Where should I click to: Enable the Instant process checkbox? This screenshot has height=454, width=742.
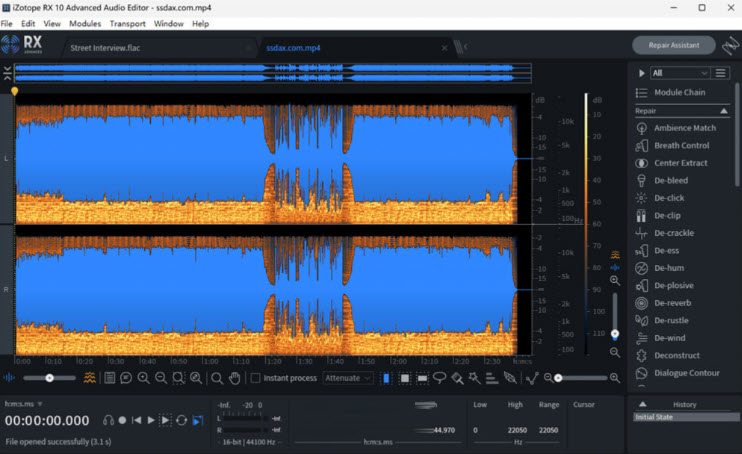256,378
